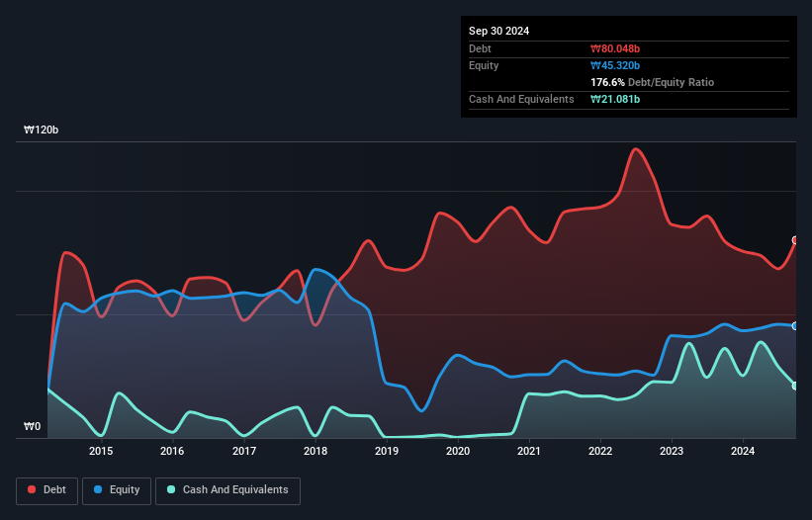Viewport: 812px width, 520px height.
Task: Click the blue dot in Equity legend
Action: point(98,489)
